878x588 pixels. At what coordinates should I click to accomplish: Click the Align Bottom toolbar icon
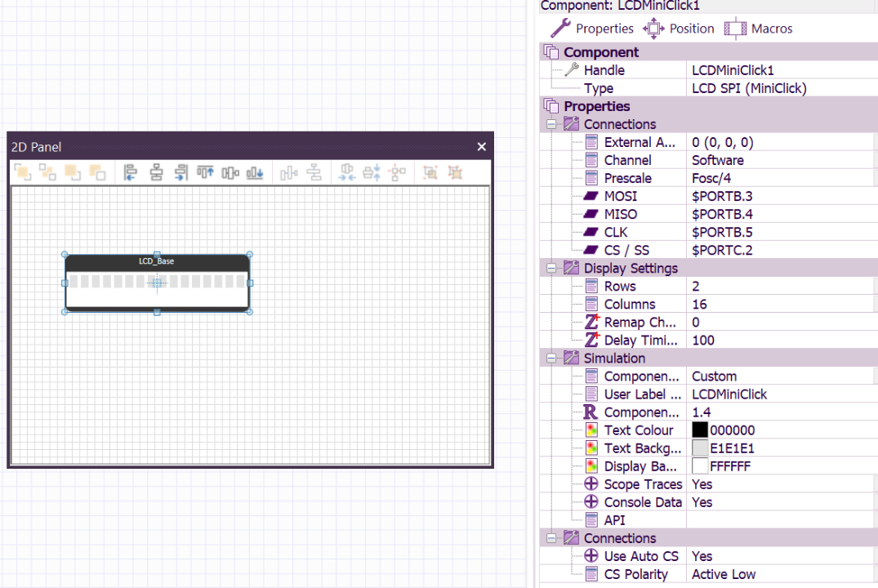point(254,172)
